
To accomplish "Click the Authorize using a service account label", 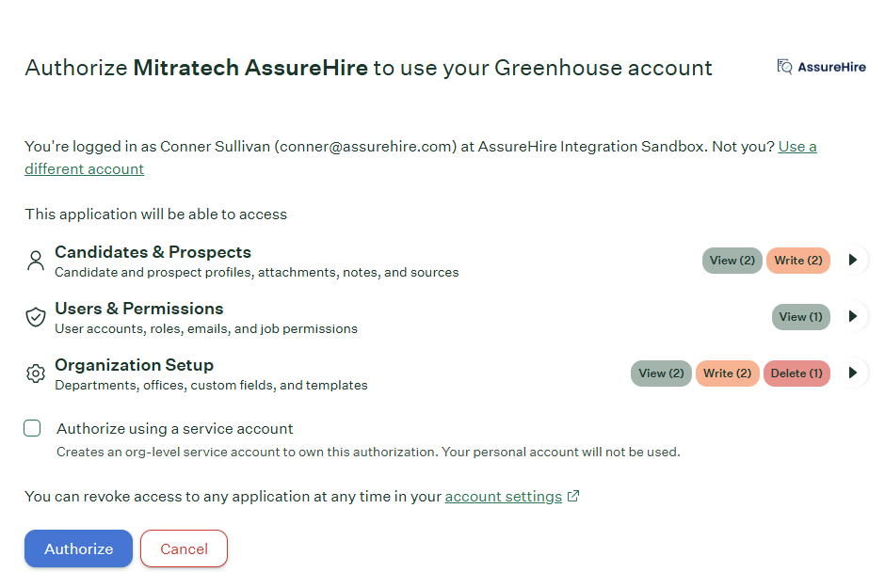I will tap(175, 429).
